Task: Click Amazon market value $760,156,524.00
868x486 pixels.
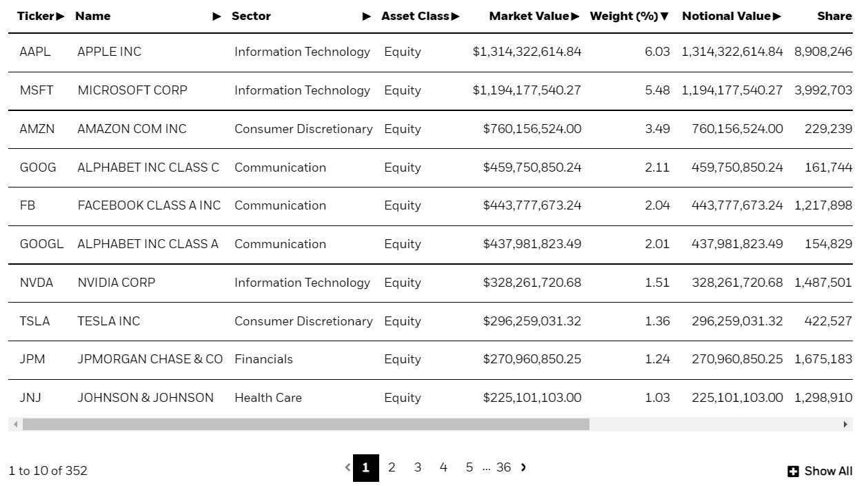Action: point(532,129)
